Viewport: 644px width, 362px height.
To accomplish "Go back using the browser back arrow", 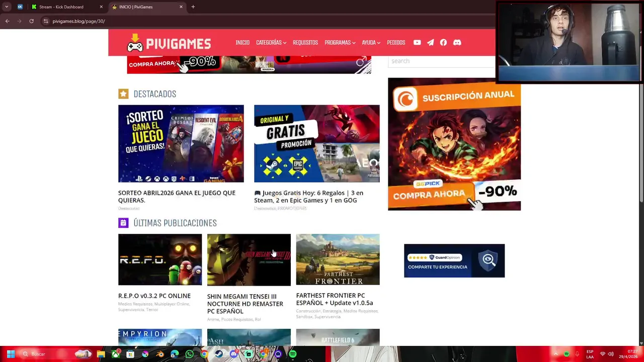I will pos(7,21).
